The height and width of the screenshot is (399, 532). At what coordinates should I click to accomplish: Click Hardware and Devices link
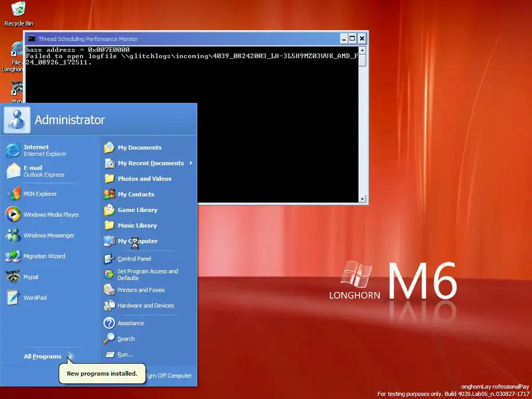(x=145, y=305)
